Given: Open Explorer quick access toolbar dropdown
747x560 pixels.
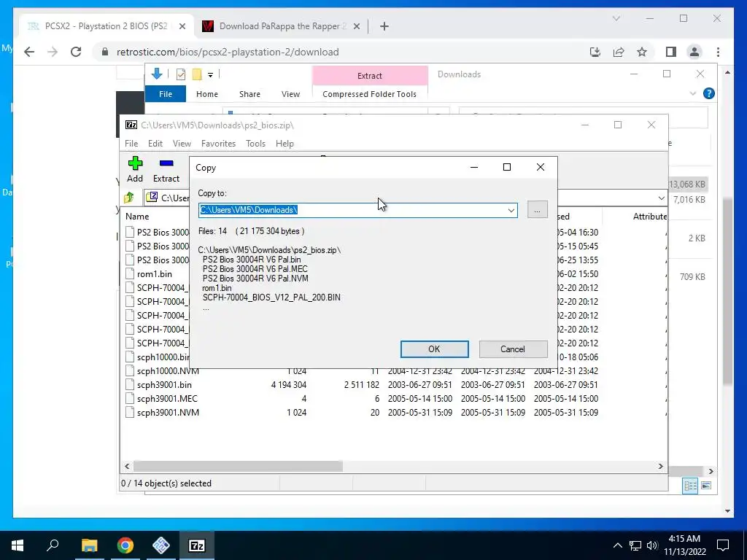Looking at the screenshot, I should click(210, 75).
